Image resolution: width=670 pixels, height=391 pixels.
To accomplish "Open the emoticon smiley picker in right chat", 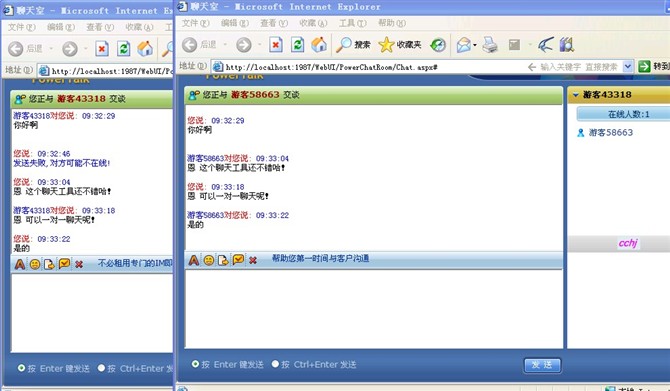I will [209, 260].
